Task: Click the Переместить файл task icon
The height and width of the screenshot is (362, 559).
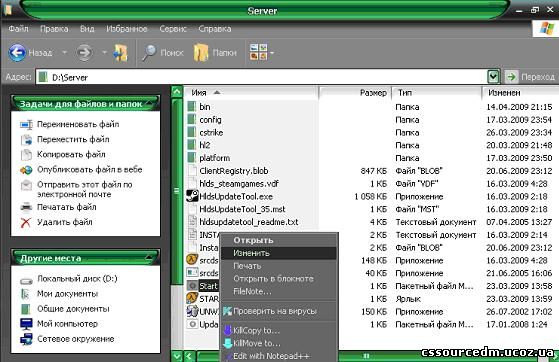Action: tap(26, 139)
